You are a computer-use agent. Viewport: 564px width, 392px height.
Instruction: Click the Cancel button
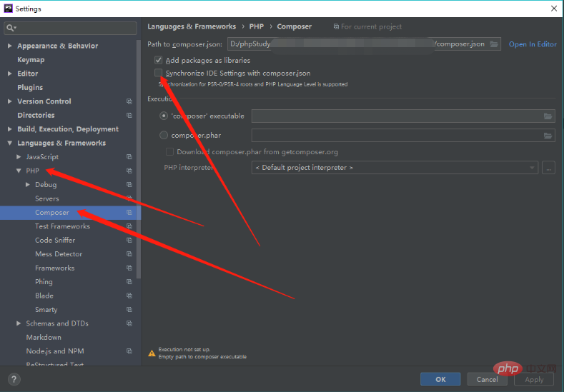click(487, 379)
